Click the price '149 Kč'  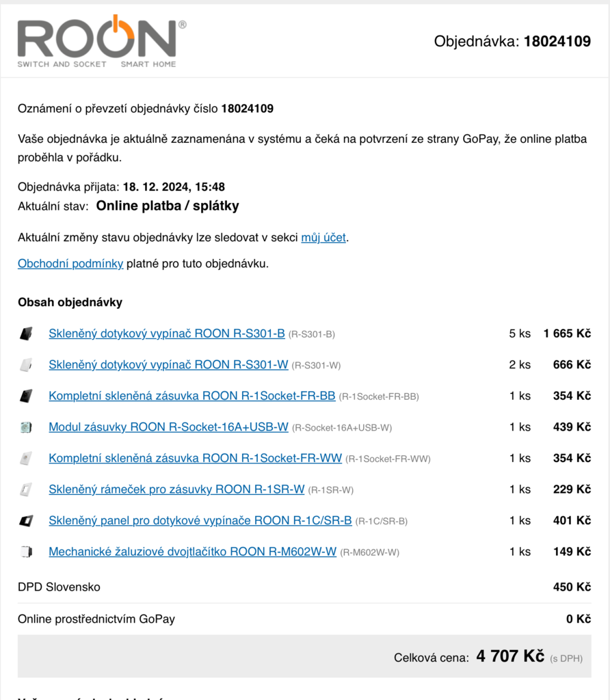[x=572, y=552]
